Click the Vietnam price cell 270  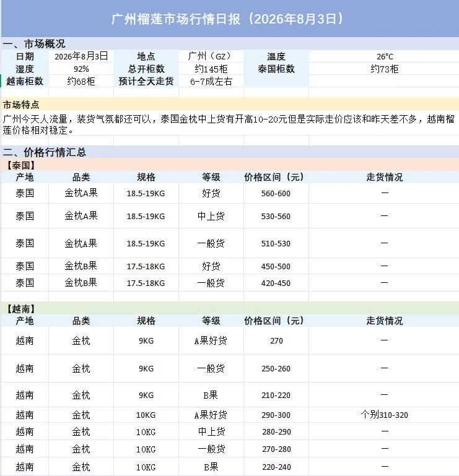point(276,341)
